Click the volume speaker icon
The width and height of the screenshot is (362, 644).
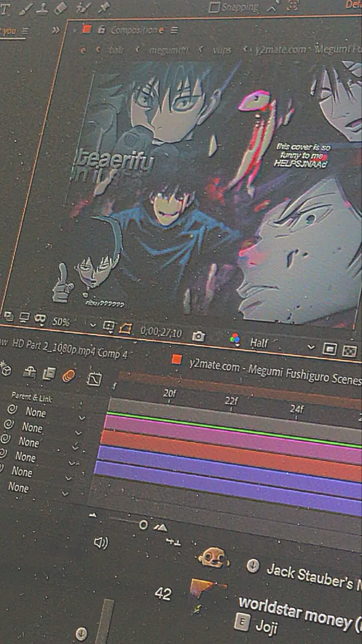point(100,543)
